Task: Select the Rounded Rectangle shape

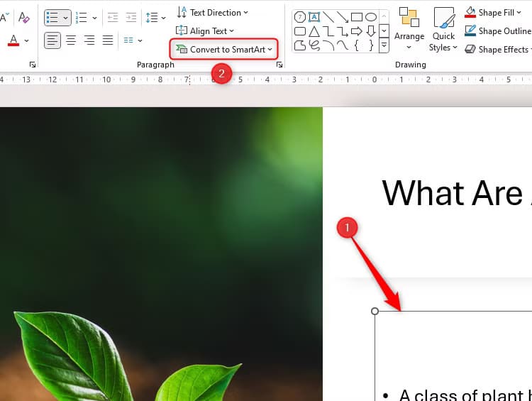Action: [299, 31]
